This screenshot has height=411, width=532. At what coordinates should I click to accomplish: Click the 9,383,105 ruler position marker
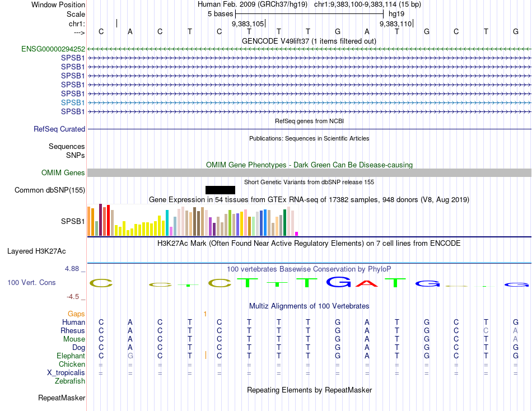point(248,24)
